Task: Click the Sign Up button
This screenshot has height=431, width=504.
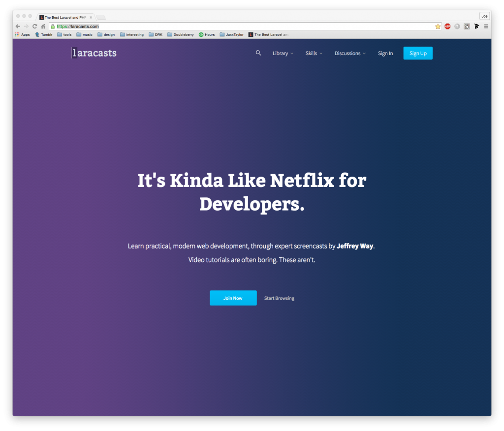Action: [418, 53]
